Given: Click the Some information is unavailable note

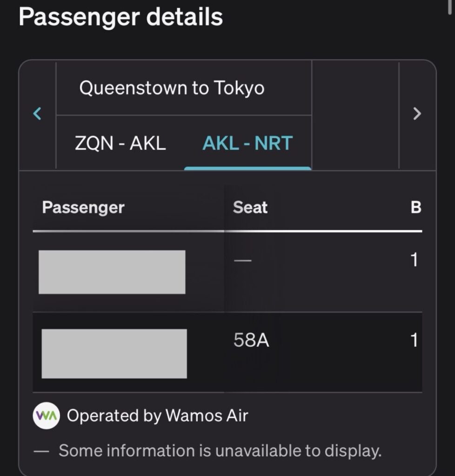Looking at the screenshot, I should [x=220, y=450].
